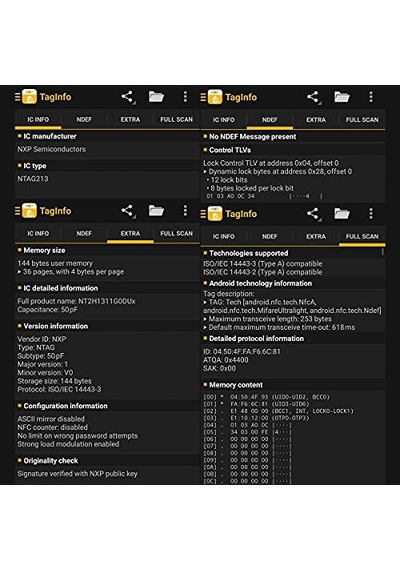This screenshot has width=400, height=570.
Task: Open three-dot menu in bottom-right panel
Action: tap(371, 214)
